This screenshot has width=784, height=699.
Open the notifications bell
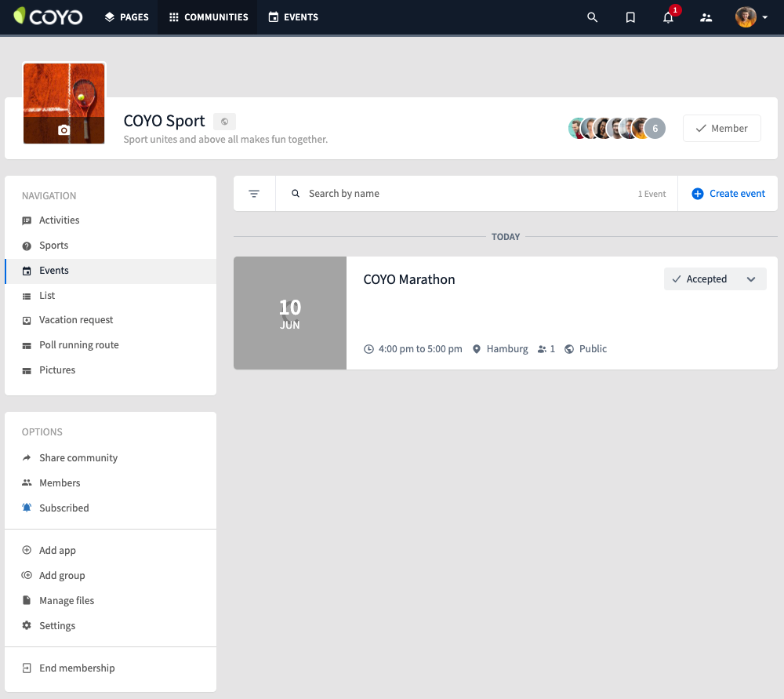(x=669, y=17)
